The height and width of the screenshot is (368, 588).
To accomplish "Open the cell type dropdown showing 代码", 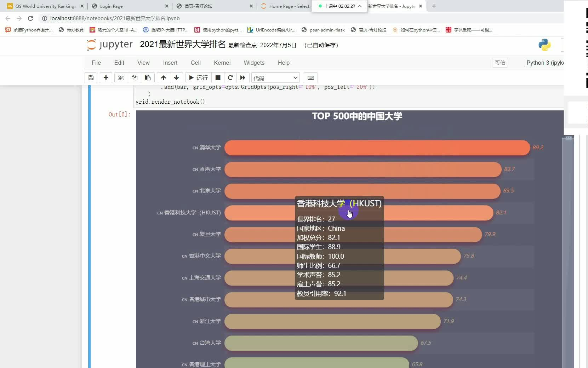I will 275,78.
